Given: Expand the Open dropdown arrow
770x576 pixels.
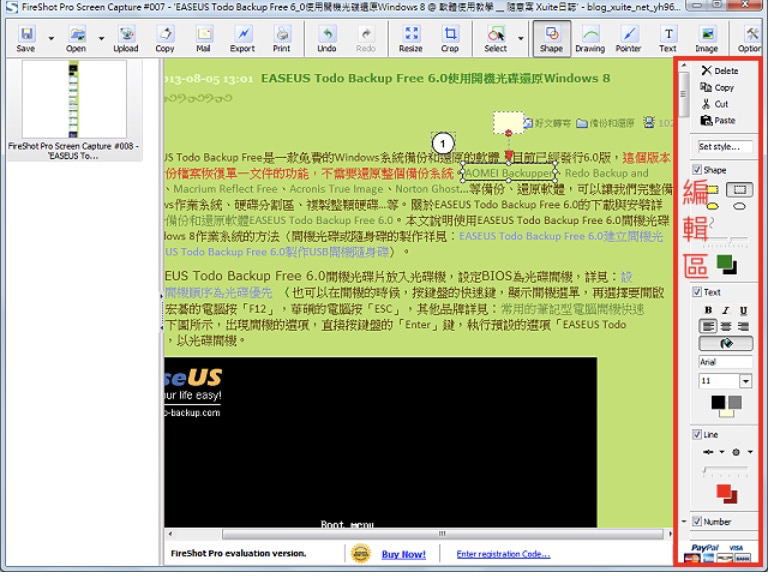Looking at the screenshot, I should click(x=101, y=38).
